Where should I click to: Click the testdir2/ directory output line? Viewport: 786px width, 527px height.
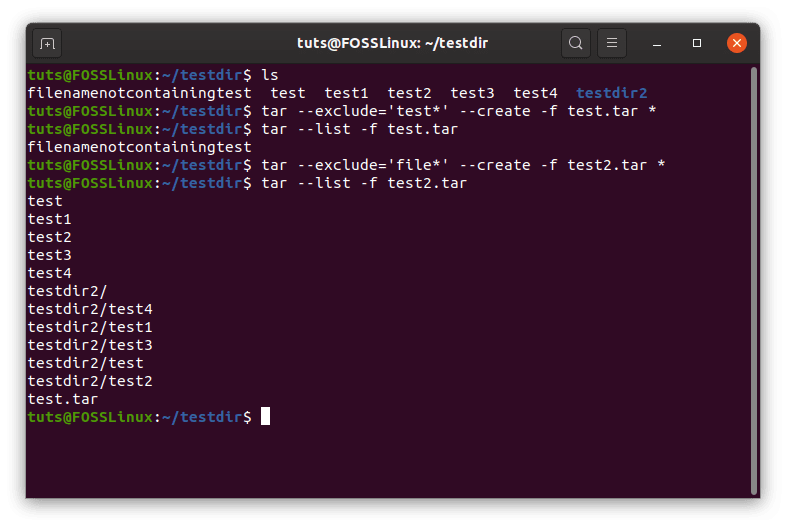pos(67,291)
